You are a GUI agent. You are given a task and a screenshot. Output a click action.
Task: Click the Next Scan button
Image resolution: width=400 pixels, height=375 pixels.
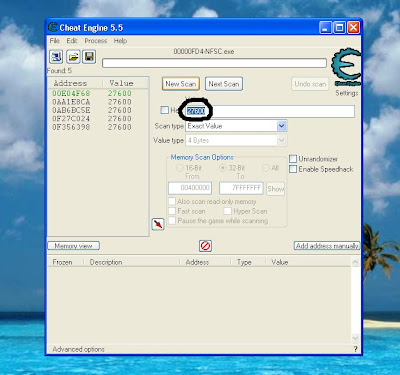[224, 84]
